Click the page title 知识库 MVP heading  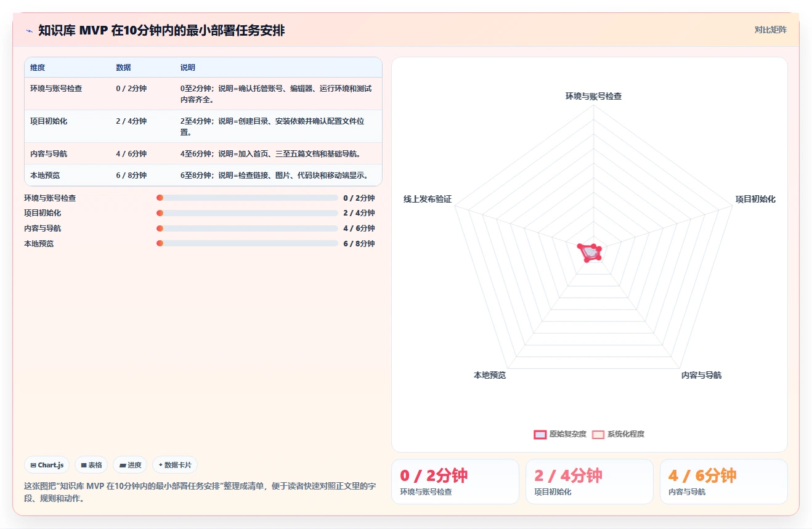[x=161, y=31]
